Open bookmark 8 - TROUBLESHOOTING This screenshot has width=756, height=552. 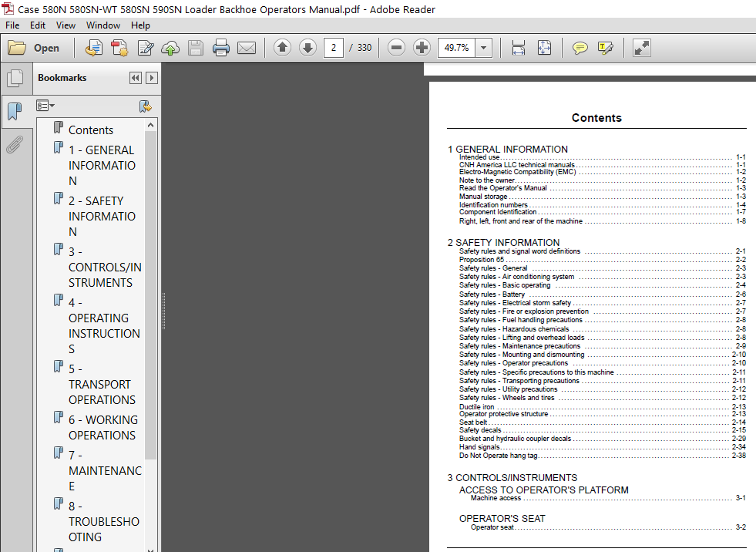coord(104,522)
